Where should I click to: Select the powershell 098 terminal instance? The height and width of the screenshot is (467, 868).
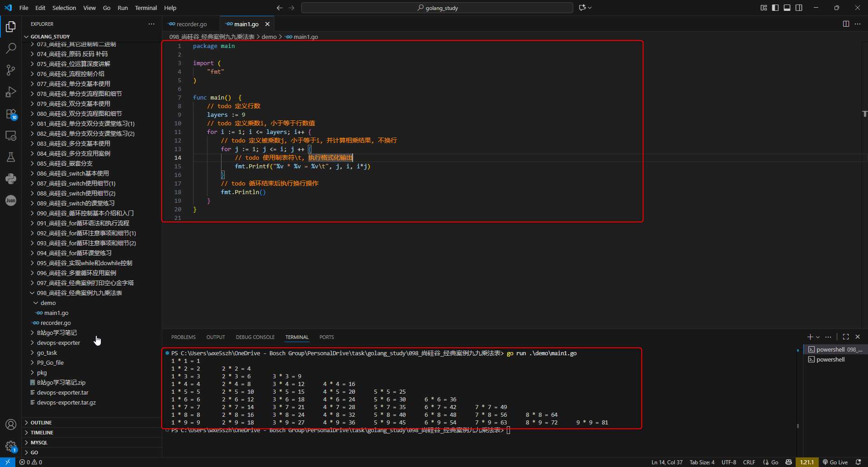[x=835, y=349]
